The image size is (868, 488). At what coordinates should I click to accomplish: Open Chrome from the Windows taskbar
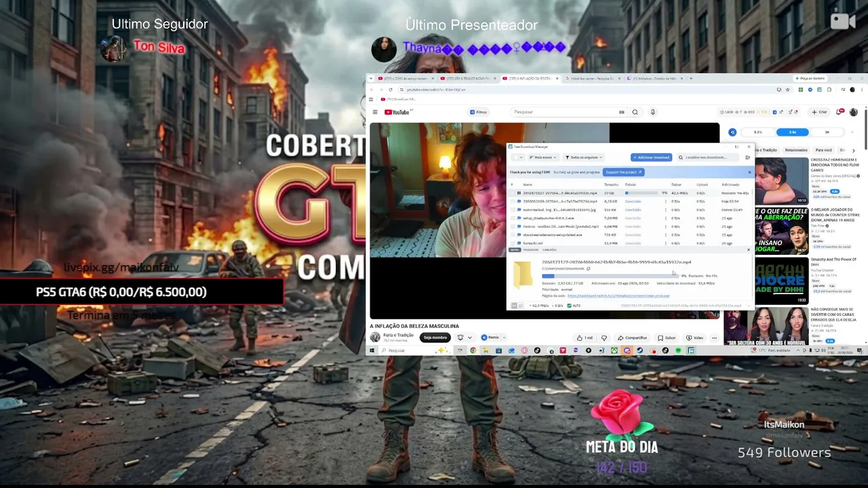pyautogui.click(x=473, y=350)
